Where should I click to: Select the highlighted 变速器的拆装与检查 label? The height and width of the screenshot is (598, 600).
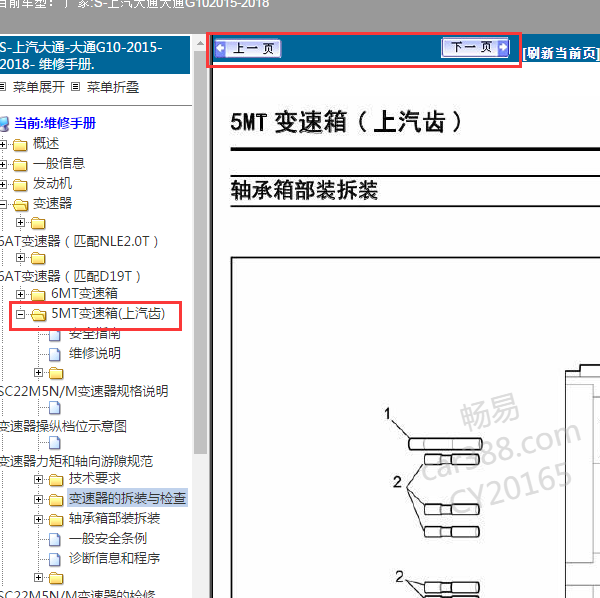[x=127, y=498]
